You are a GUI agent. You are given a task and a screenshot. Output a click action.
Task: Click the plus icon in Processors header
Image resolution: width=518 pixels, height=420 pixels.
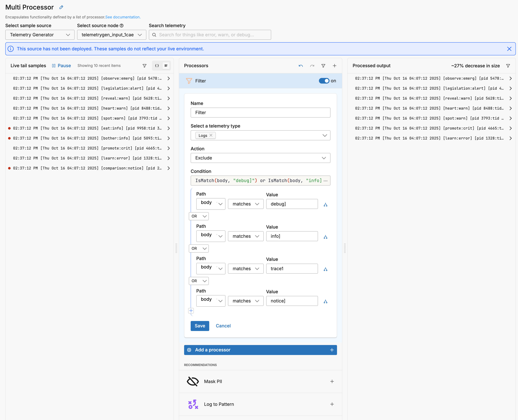point(334,66)
